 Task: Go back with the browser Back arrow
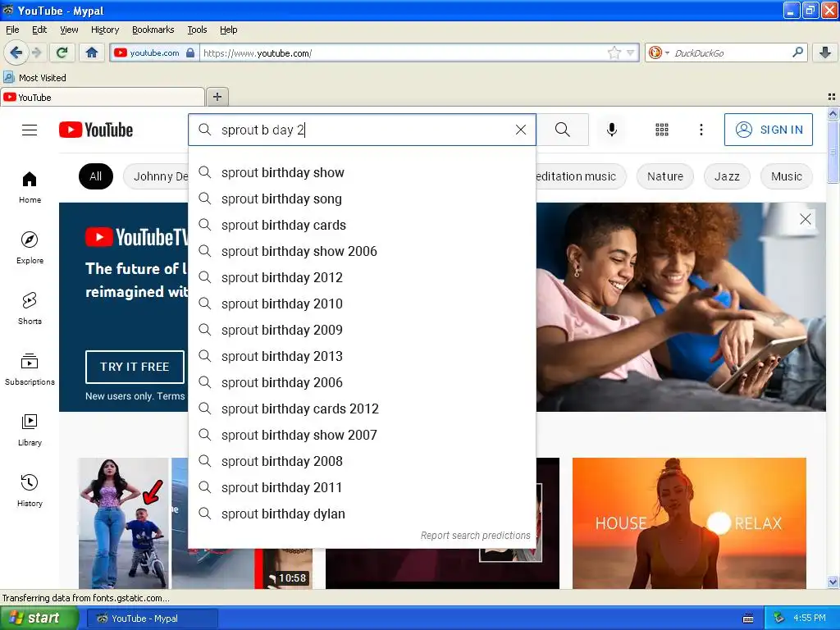tap(16, 52)
